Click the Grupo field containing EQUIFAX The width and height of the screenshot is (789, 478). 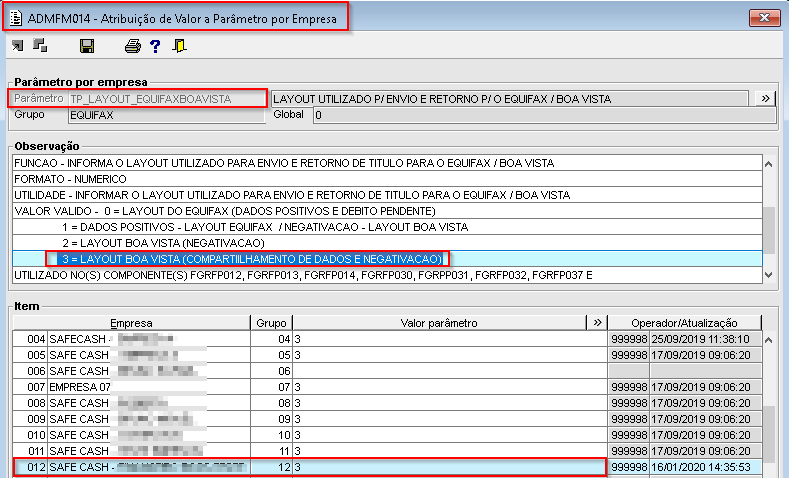(167, 115)
